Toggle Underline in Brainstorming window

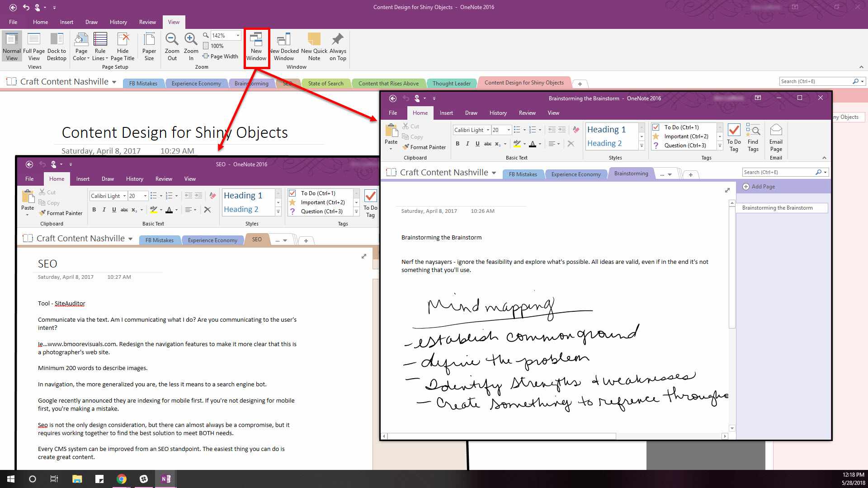(477, 144)
